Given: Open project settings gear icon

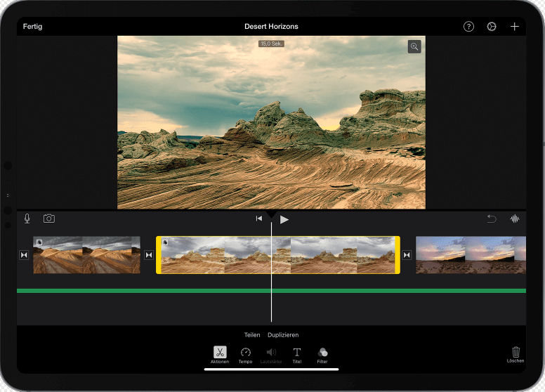Looking at the screenshot, I should coord(492,27).
